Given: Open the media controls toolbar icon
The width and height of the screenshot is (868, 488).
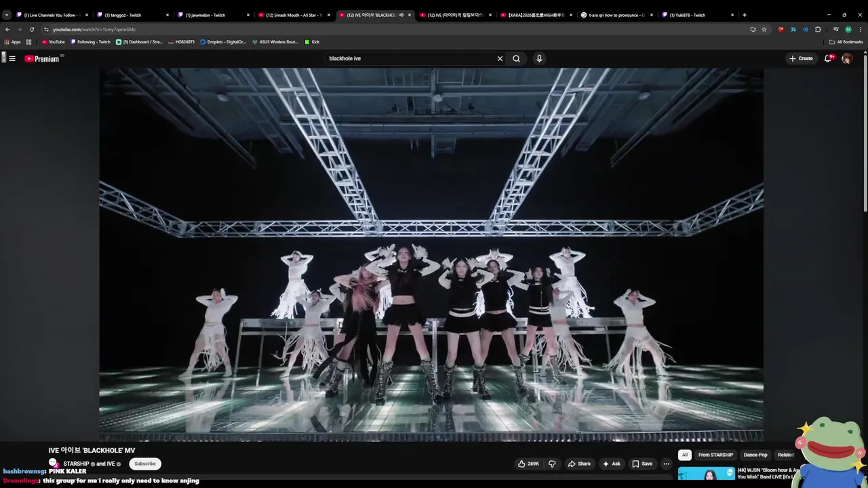Looking at the screenshot, I should (835, 29).
